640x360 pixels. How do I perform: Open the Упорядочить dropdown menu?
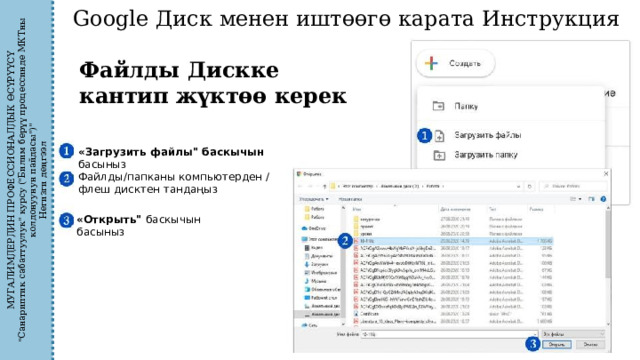(x=313, y=199)
